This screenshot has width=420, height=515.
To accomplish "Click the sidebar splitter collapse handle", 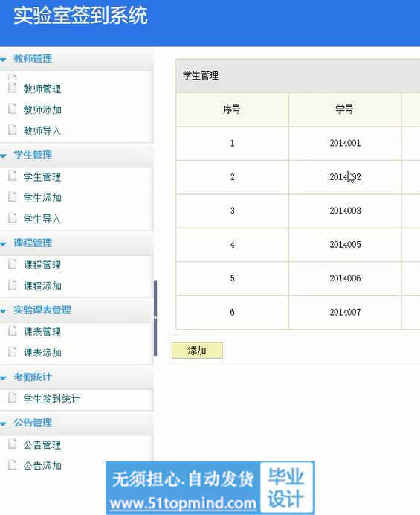I will coord(155,318).
